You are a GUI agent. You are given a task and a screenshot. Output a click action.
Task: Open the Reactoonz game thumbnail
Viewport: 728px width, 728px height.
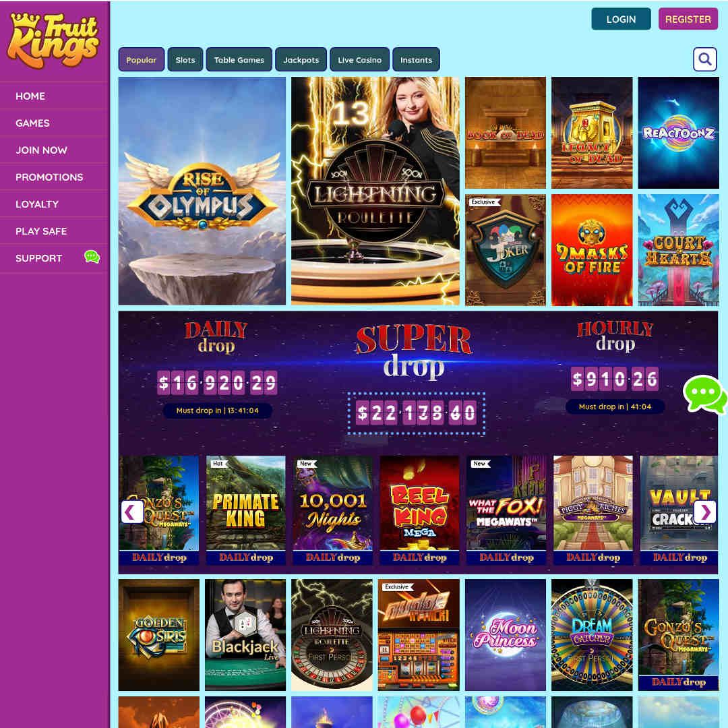[x=678, y=133]
